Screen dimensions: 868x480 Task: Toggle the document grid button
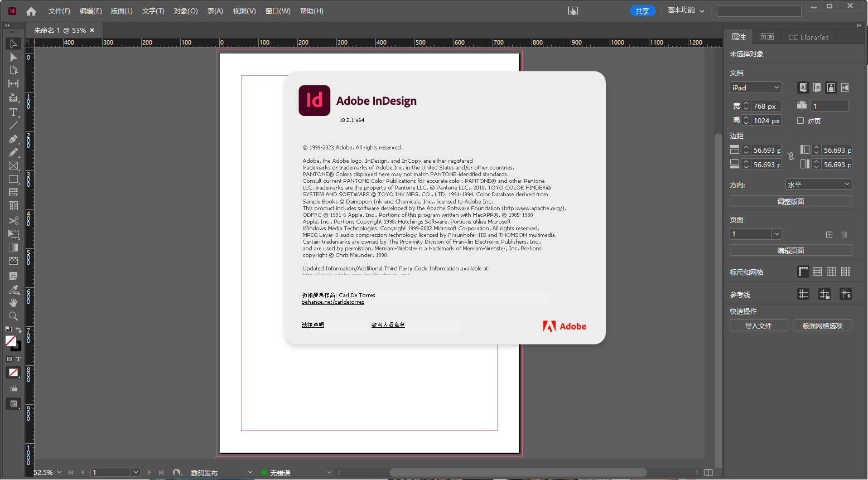[x=831, y=271]
